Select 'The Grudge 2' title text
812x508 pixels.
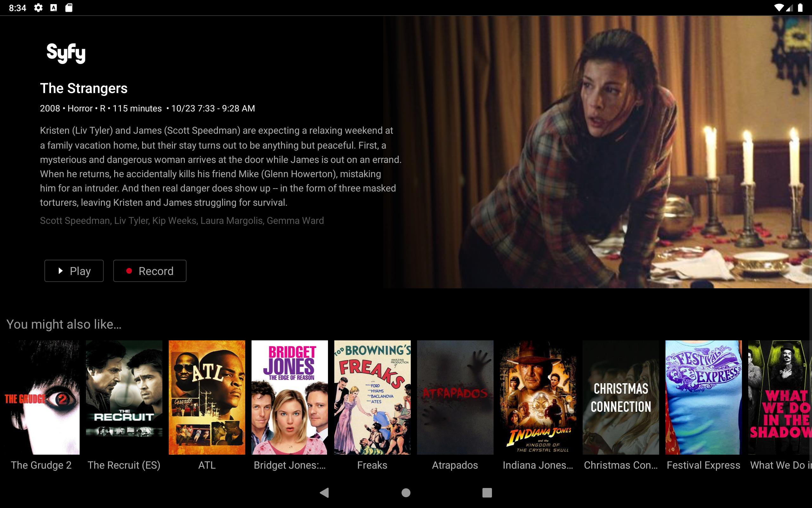click(x=41, y=465)
